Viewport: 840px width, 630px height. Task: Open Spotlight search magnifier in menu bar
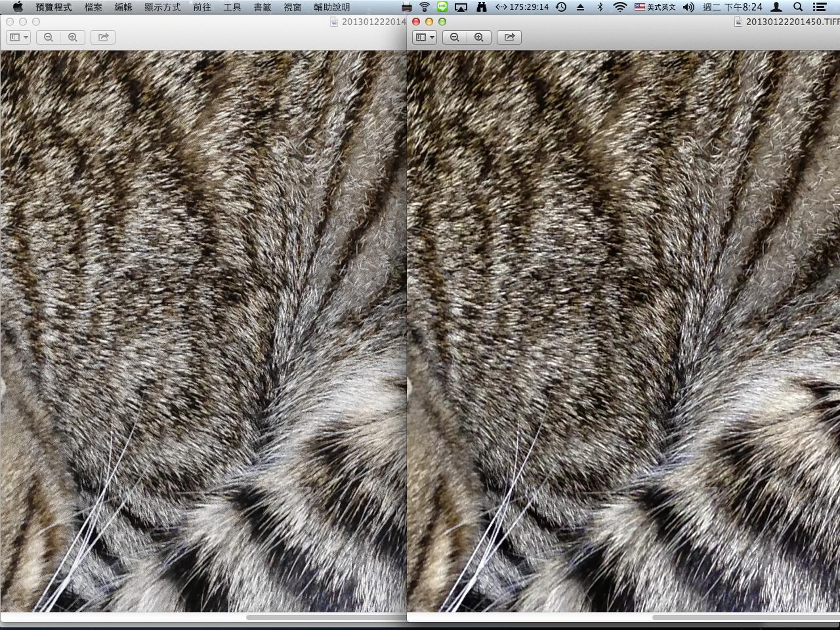tap(798, 7)
